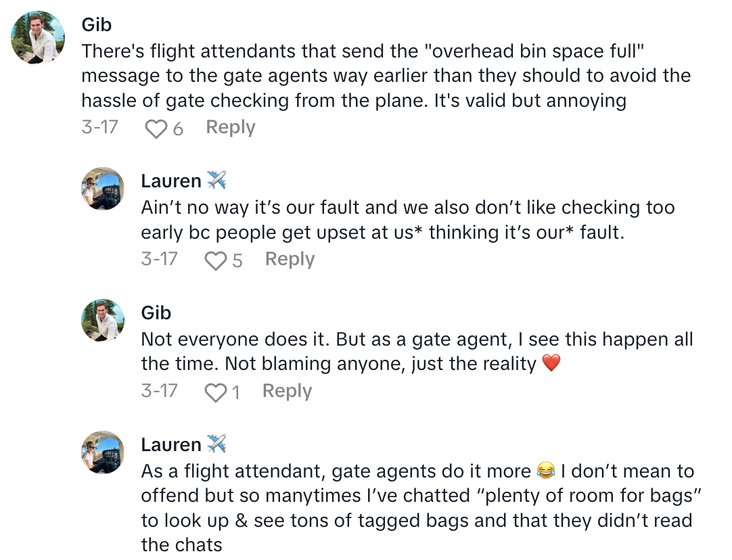Click the 3-17 date under overhead bin comment
This screenshot has width=732, height=560.
click(x=99, y=127)
